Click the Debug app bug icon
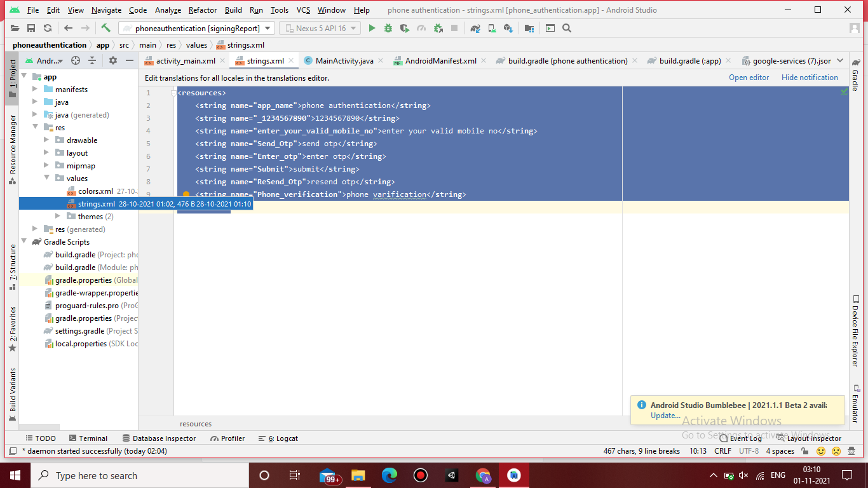868x488 pixels. pos(388,28)
